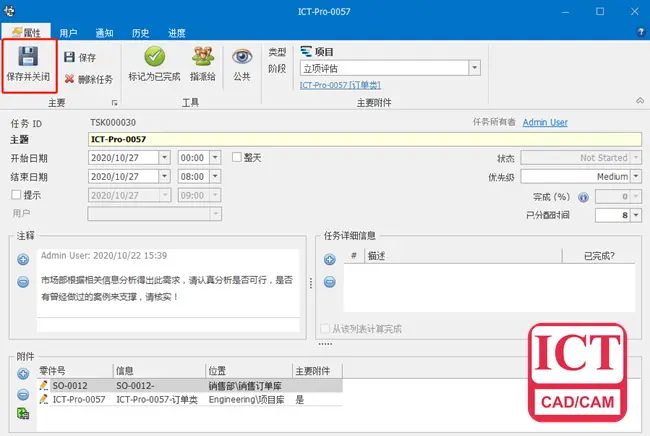Add task detail row with plus icon
650x436 pixels.
330,259
